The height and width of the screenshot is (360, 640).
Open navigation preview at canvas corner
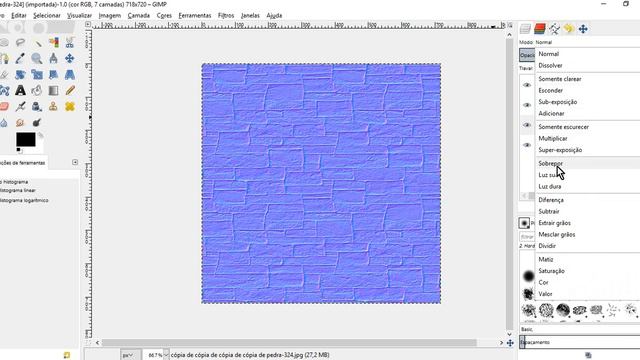click(x=510, y=343)
